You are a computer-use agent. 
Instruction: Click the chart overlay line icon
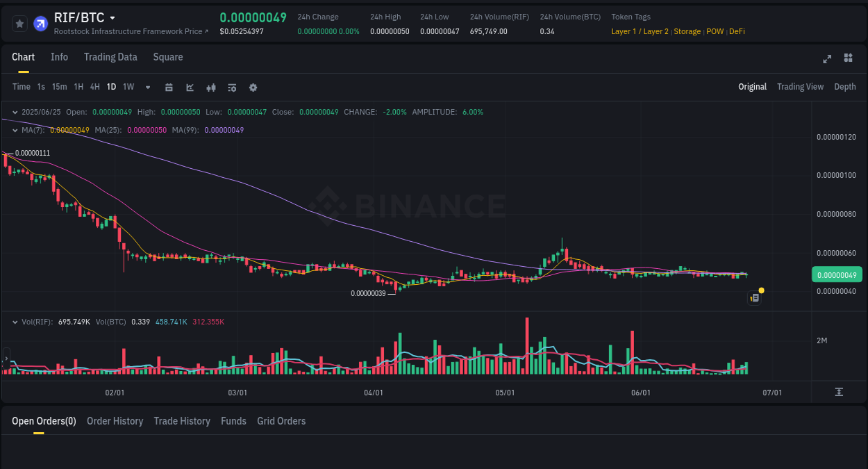tap(190, 87)
